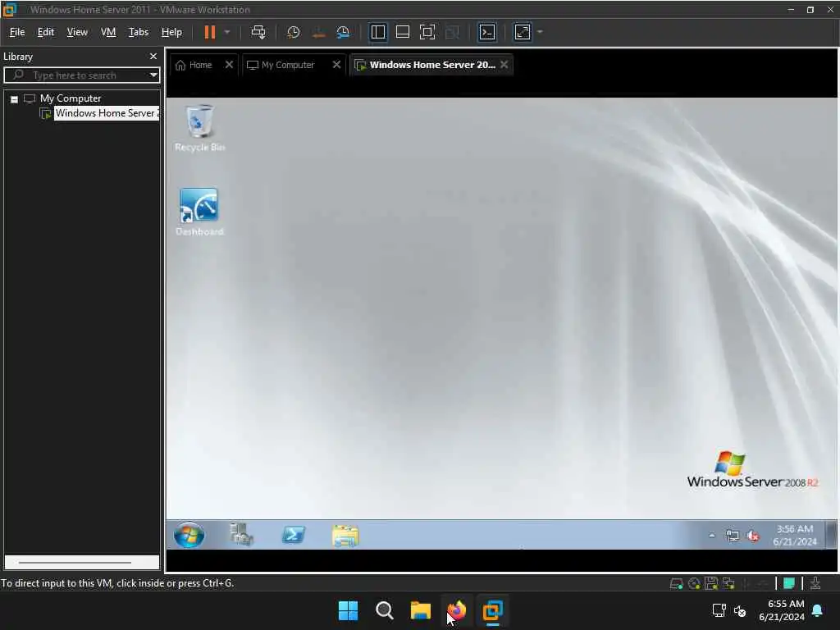Enter full screen mode icon
Image resolution: width=840 pixels, height=630 pixels.
427,32
